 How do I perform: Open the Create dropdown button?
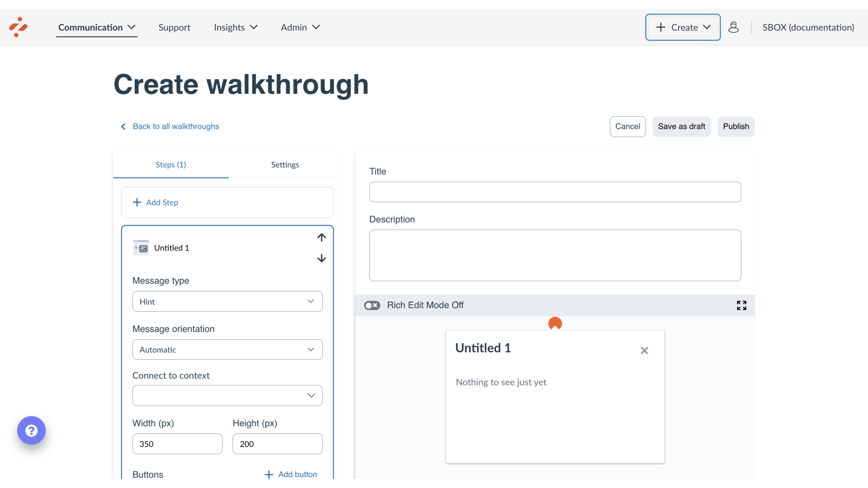[x=683, y=27]
